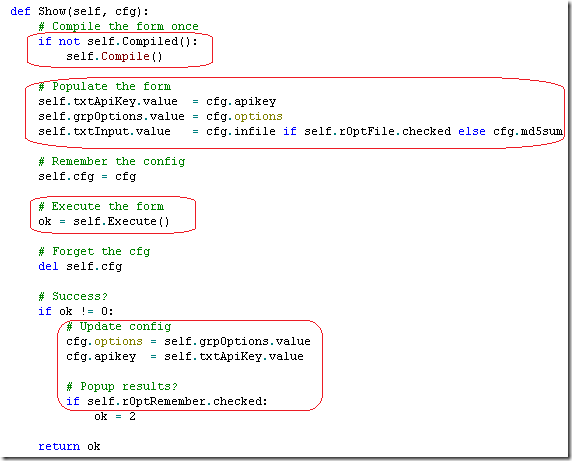Viewport: 572px width, 461px height.
Task: Click 'Remember the config' comment
Action: [x=112, y=161]
